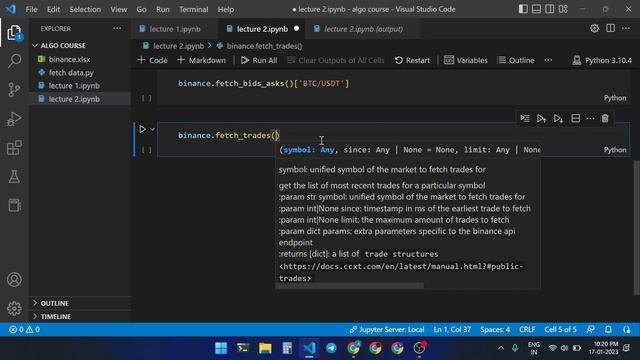
Task: Switch to lecture 2.ipynb tab
Action: point(262,29)
